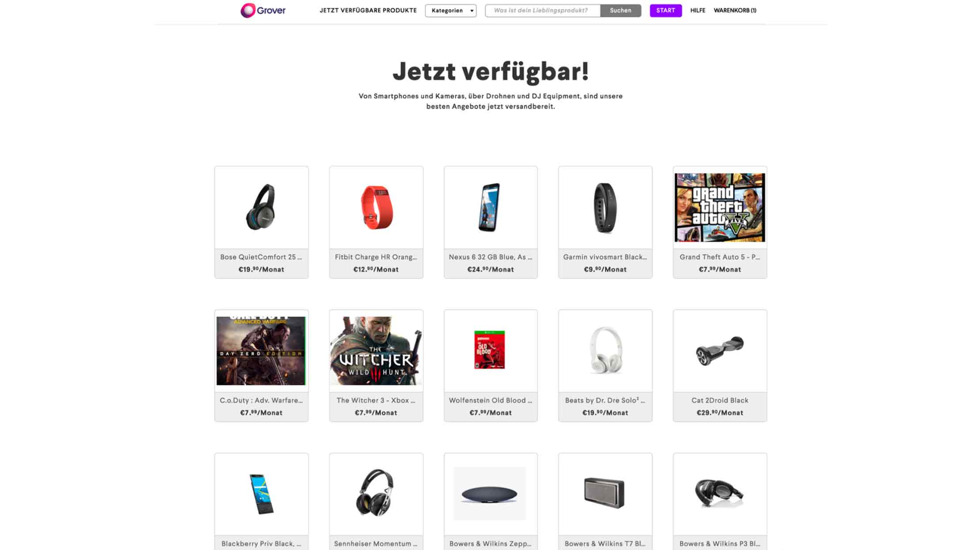Open Sennheiser Momentum headphones image
This screenshot has height=550, width=980.
pos(375,493)
